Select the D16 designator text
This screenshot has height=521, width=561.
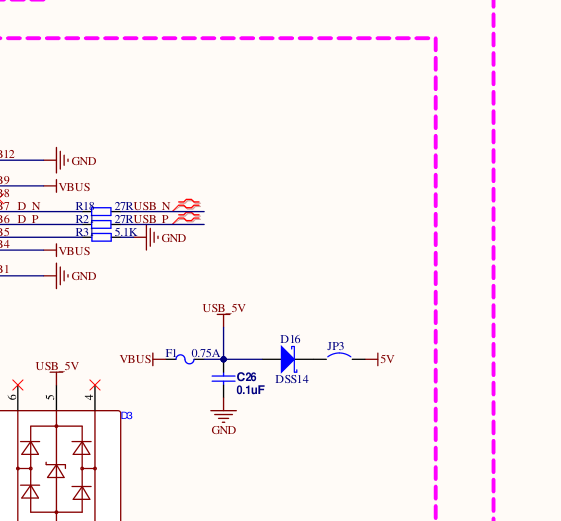290,339
